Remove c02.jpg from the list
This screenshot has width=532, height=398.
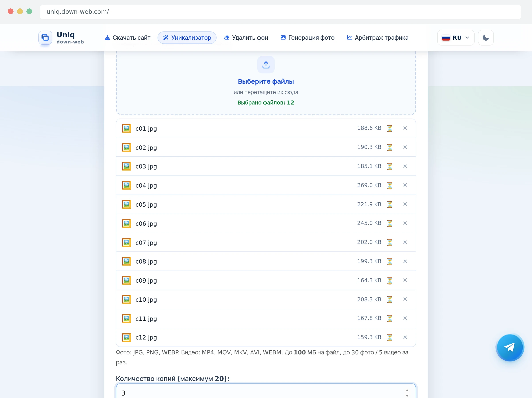[x=405, y=147]
